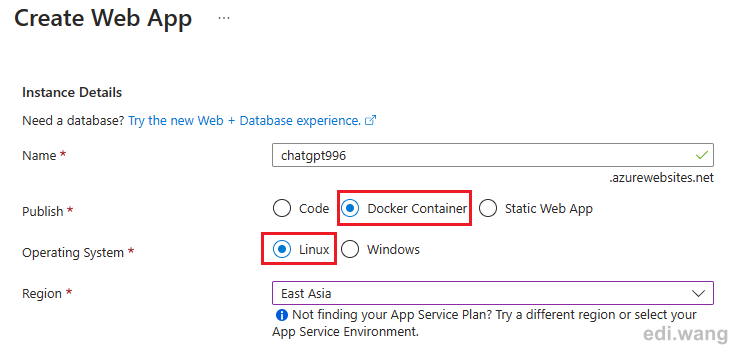Screen dimensions: 744x360
Task: Select Windows as the operating system
Action: pos(381,249)
